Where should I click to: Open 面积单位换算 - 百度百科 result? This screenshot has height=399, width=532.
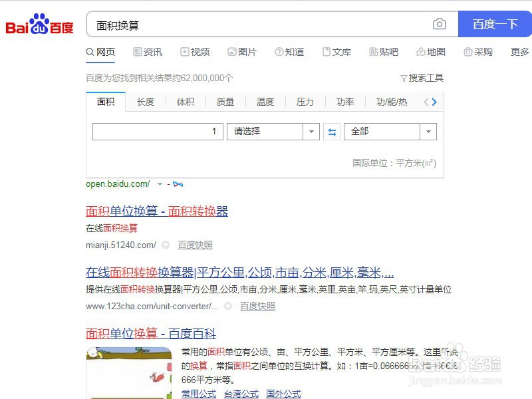point(151,334)
